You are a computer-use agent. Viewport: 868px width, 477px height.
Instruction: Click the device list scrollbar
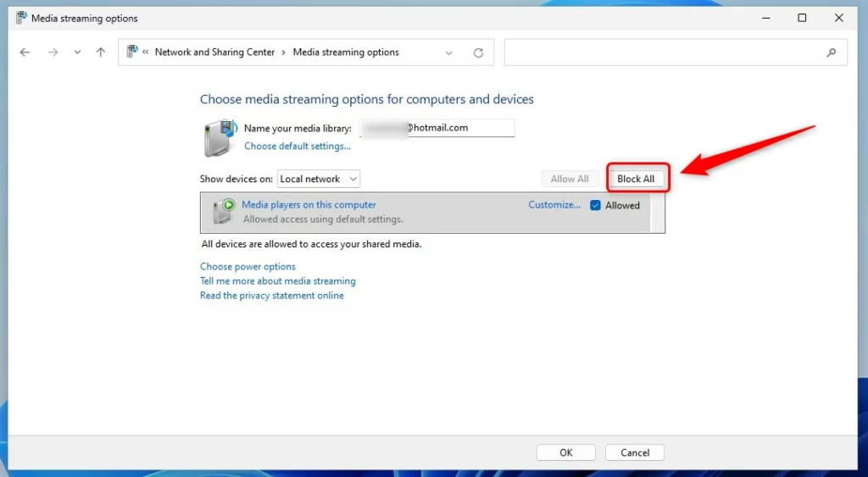[658, 213]
